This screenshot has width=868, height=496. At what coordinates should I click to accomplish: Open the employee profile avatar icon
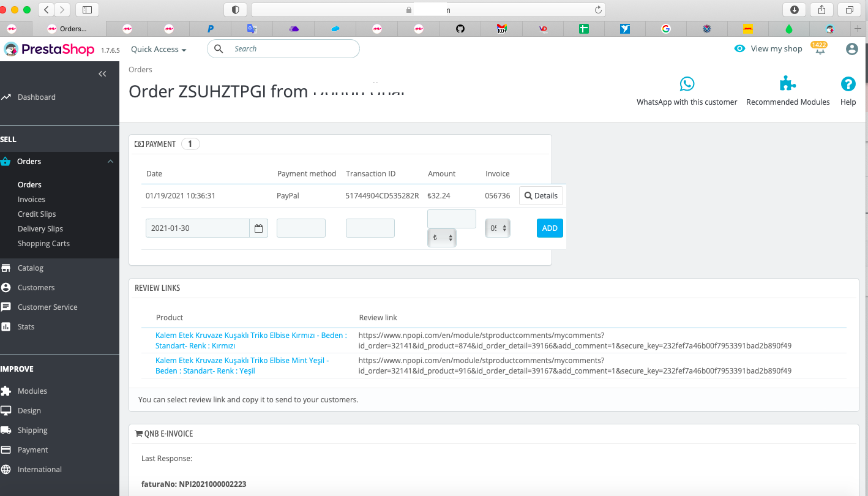tap(852, 49)
